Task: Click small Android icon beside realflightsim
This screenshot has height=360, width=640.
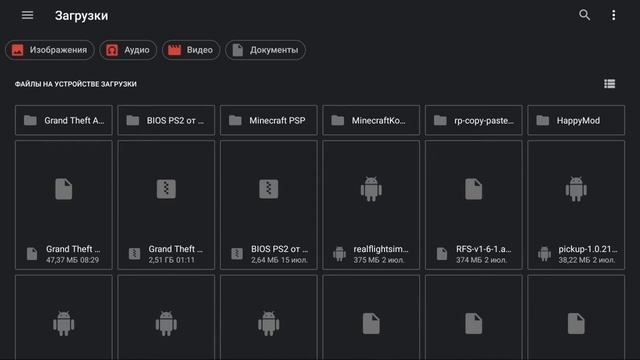Action: [339, 254]
